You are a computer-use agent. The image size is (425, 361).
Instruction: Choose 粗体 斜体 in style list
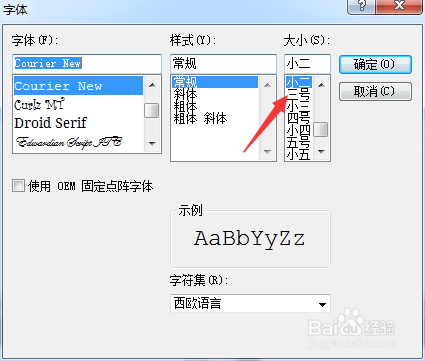pyautogui.click(x=215, y=118)
